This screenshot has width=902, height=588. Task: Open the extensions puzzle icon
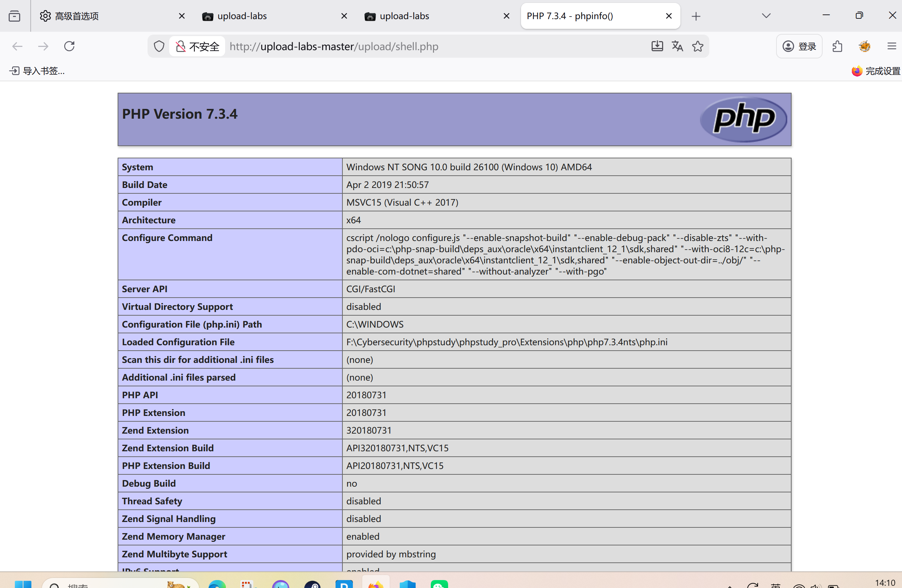837,46
